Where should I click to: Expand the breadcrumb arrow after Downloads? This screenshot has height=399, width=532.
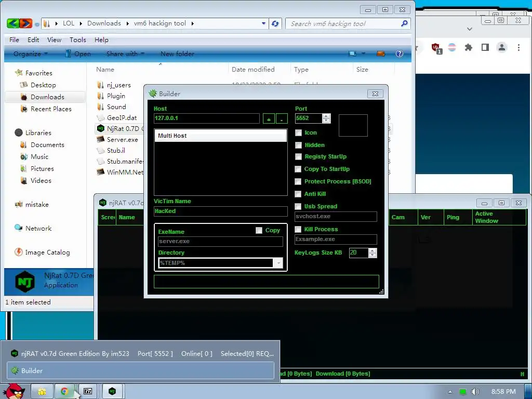[128, 23]
